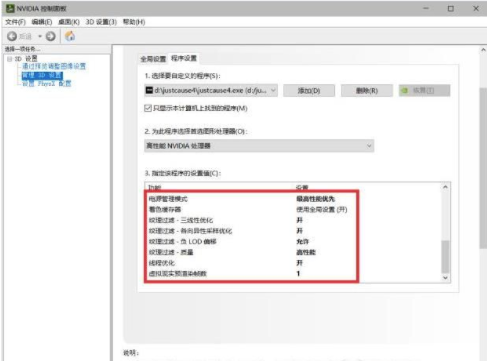Image resolution: width=487 pixels, height=361 pixels.
Task: Select 设置 PhysX 配置 in the task tree
Action: [x=47, y=84]
